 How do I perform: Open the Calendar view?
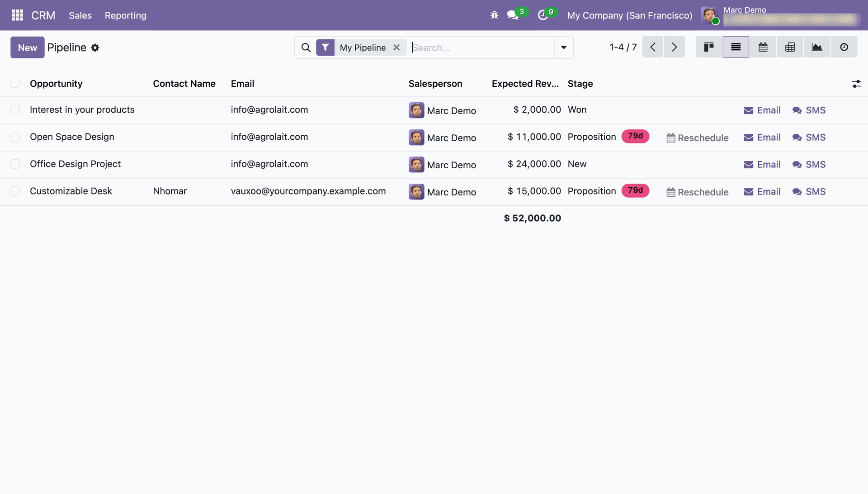pos(763,47)
